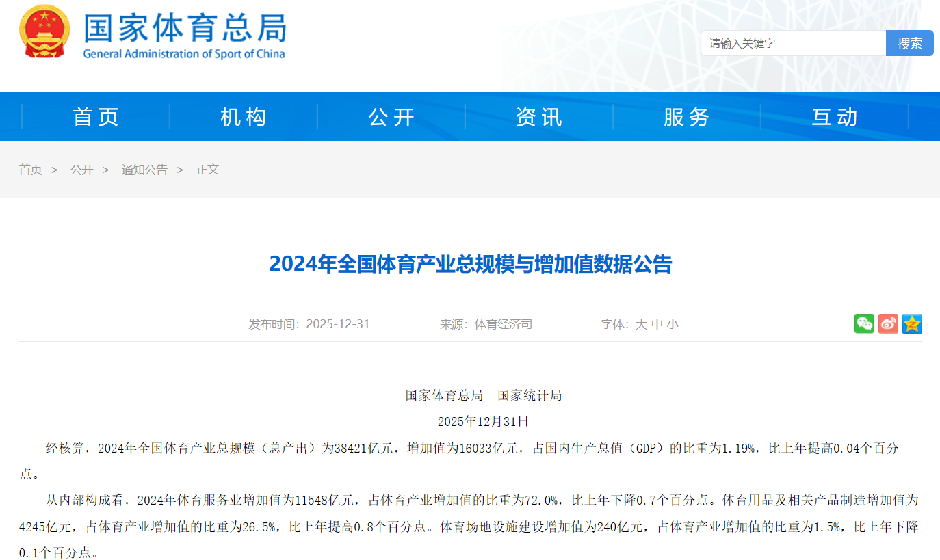Set font size to 小 (small)

pos(673,324)
